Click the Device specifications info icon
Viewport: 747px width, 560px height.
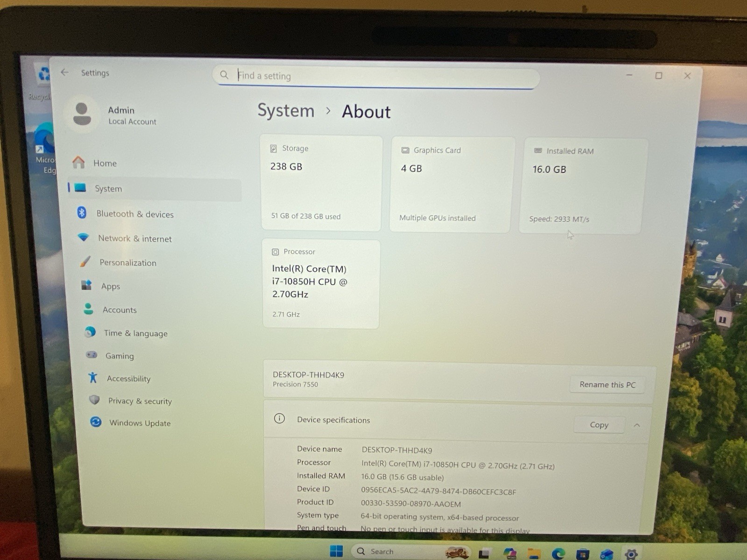tap(279, 418)
